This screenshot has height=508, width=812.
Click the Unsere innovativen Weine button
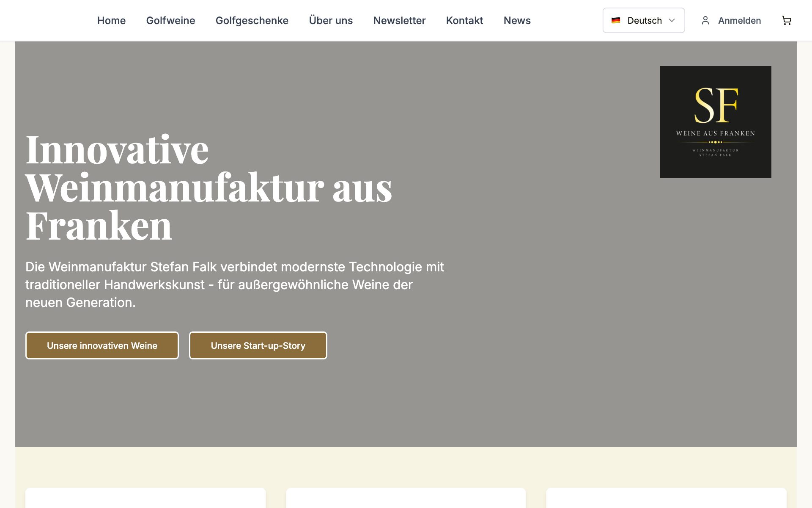(x=102, y=345)
